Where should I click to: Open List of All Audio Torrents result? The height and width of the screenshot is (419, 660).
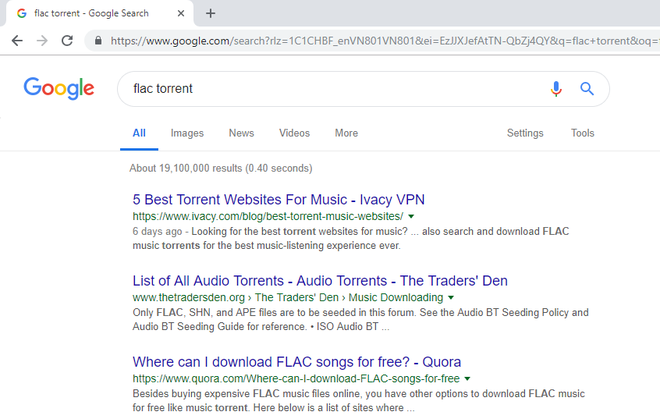tap(320, 281)
